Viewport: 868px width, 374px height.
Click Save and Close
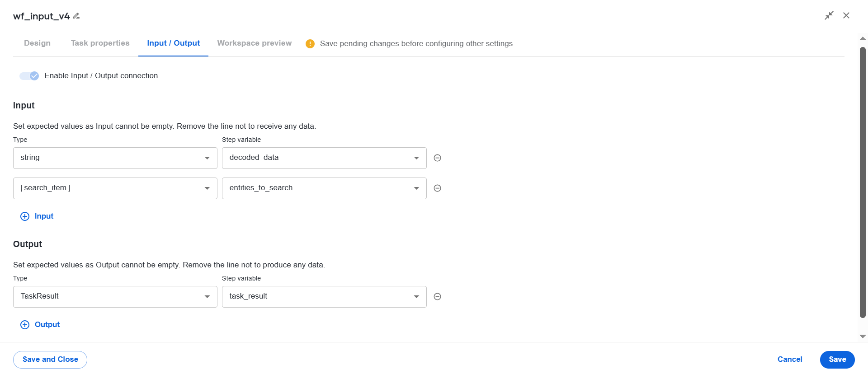pyautogui.click(x=50, y=360)
